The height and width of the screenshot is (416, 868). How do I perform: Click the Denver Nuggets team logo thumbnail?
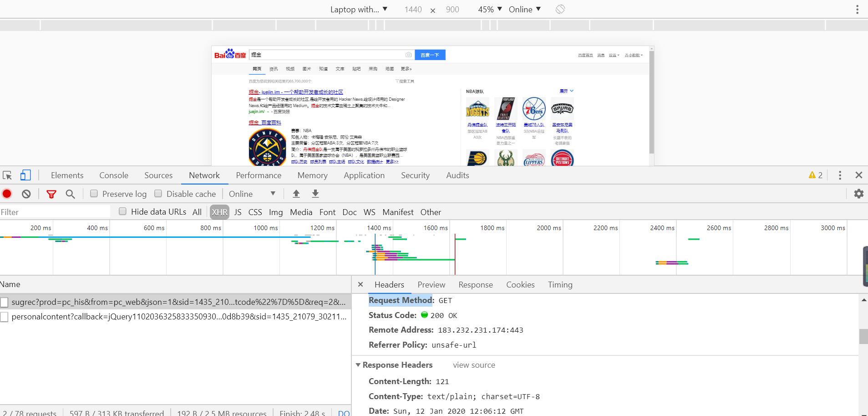coord(477,109)
